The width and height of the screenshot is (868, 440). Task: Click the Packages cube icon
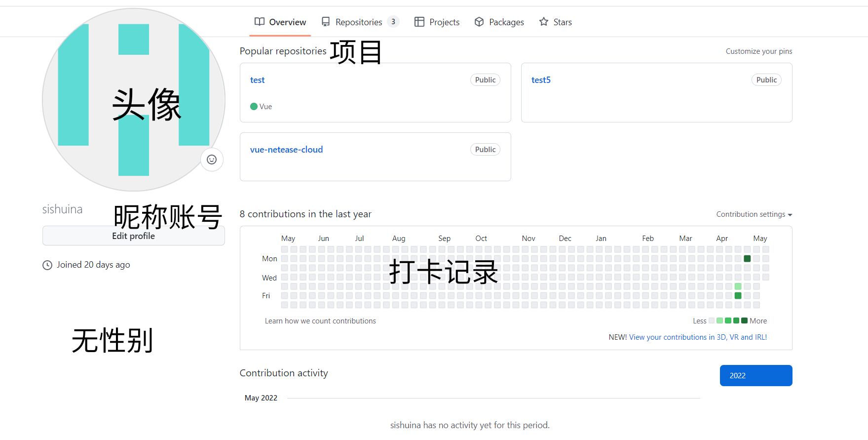click(479, 22)
